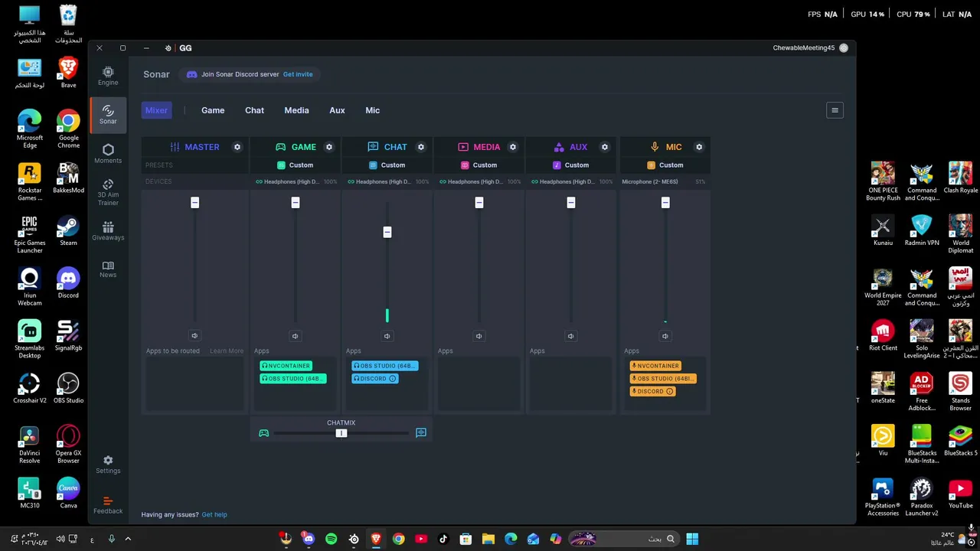The height and width of the screenshot is (551, 980).
Task: Switch to the Mixer tab
Action: 156,110
